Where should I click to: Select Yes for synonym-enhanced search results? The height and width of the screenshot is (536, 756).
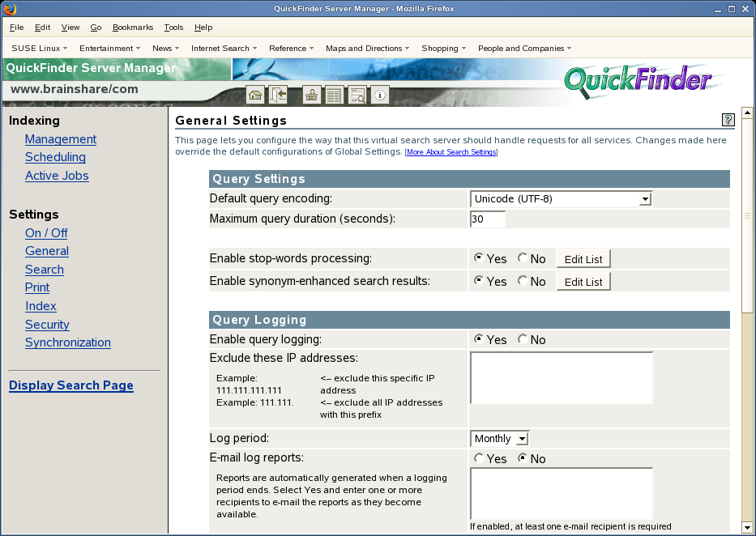click(478, 280)
